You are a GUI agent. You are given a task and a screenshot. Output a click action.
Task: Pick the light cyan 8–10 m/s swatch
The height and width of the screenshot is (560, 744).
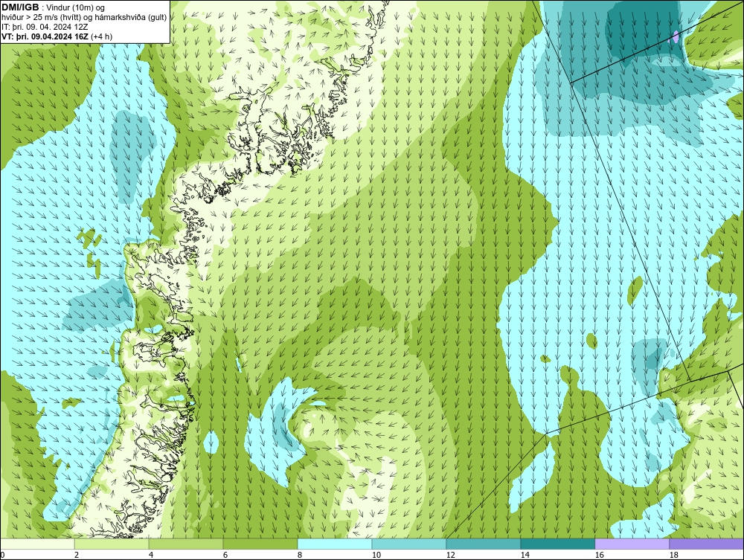tap(335, 544)
